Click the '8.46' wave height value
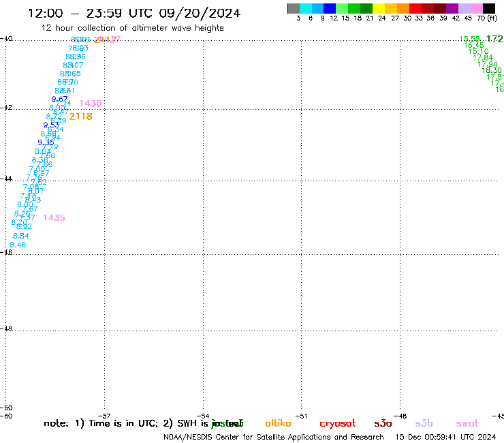 (x=18, y=245)
